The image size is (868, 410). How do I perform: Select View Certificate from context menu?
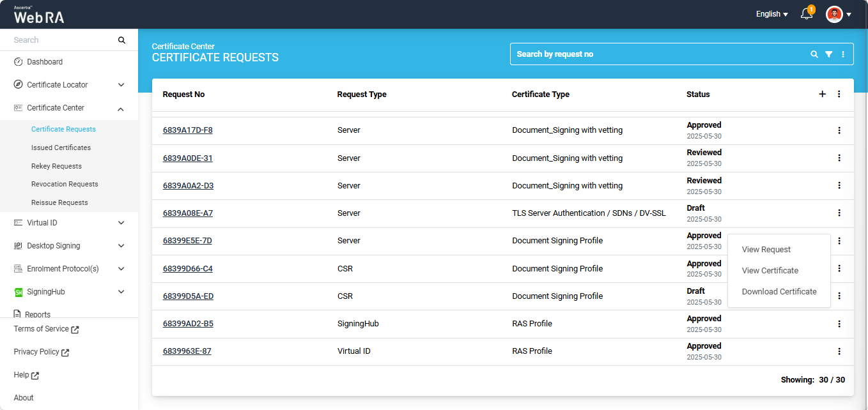coord(770,271)
